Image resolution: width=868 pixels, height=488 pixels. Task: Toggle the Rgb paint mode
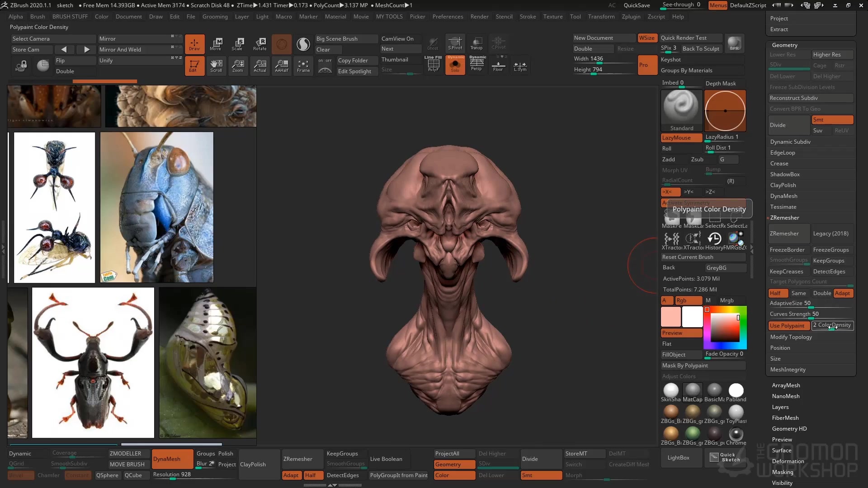[689, 300]
